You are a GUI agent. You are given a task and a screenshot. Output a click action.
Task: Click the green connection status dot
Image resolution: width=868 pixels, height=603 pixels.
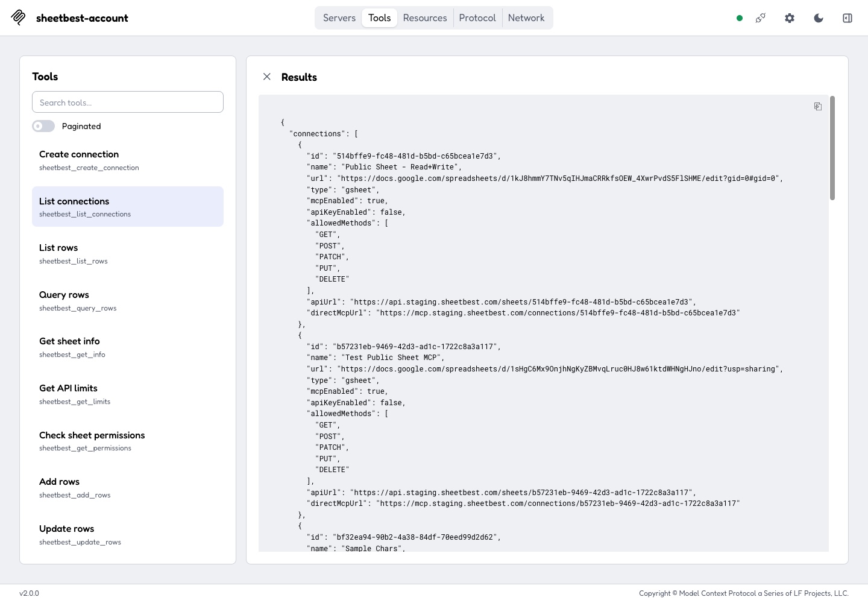740,18
